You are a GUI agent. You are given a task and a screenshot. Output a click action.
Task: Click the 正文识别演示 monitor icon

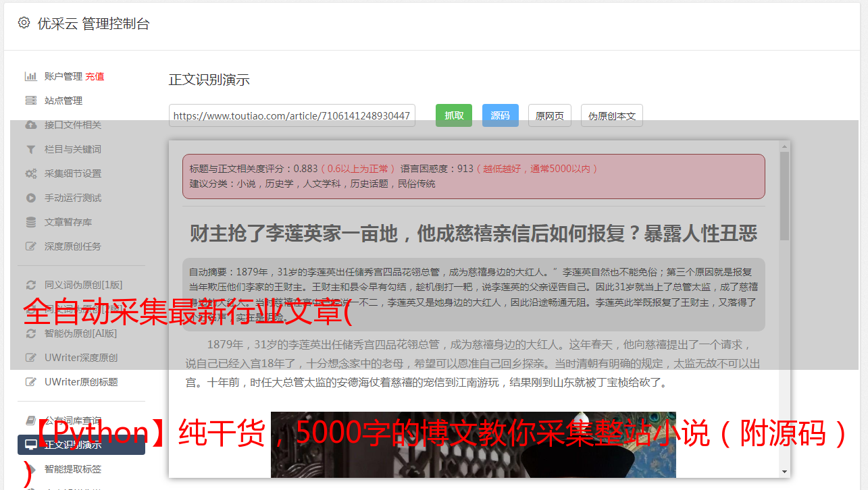(x=31, y=445)
